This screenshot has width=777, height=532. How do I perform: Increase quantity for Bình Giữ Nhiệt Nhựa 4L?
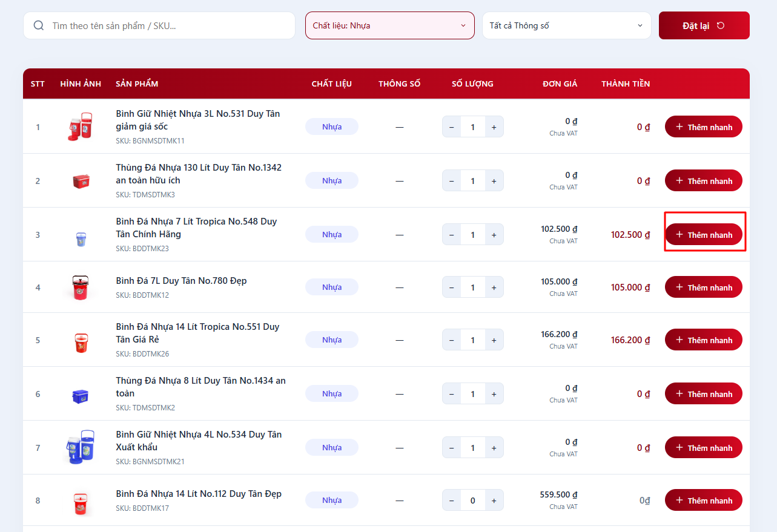coord(494,448)
